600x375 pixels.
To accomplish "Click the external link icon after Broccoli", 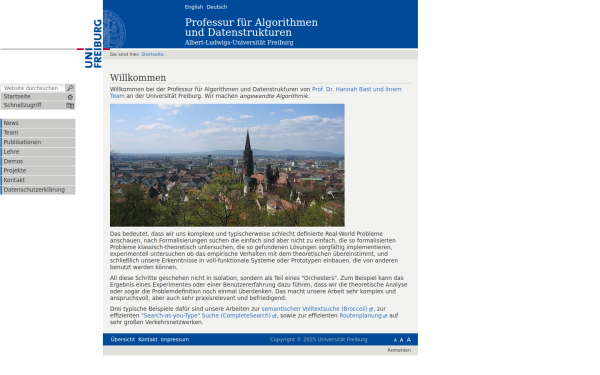I will coord(371,309).
